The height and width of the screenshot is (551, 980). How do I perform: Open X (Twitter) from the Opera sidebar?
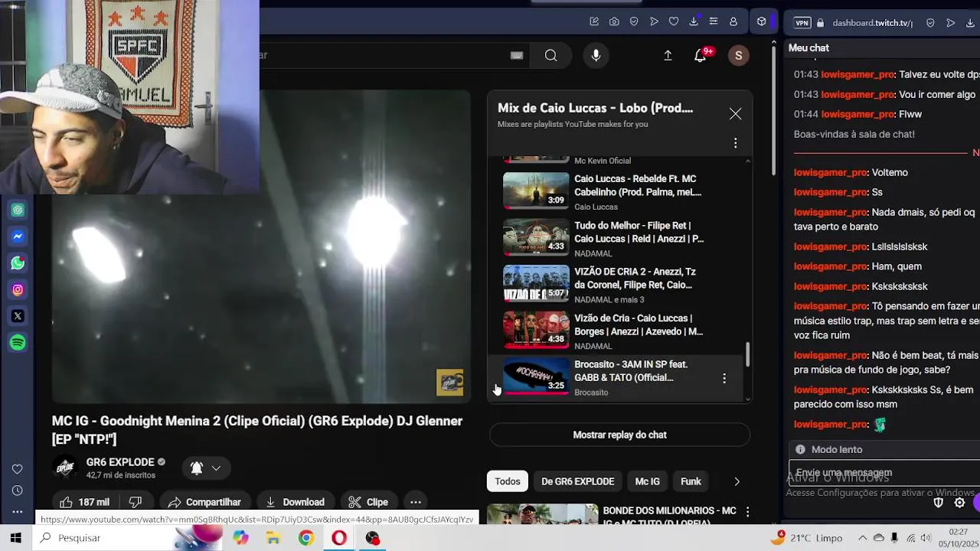[x=18, y=316]
